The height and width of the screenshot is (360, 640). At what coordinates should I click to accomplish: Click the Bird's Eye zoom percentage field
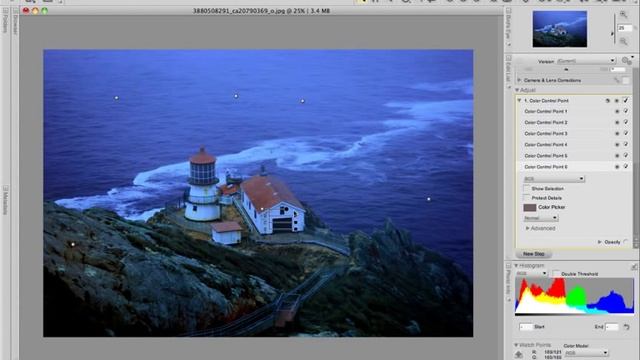(624, 28)
